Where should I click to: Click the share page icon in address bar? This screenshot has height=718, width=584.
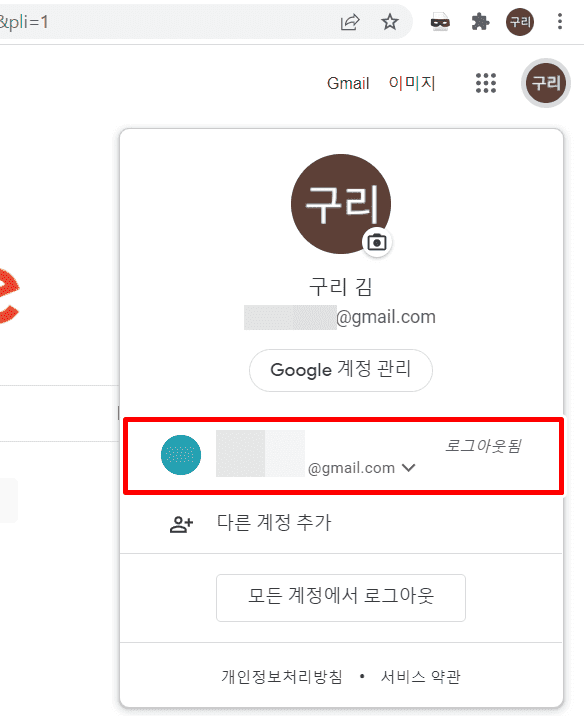[x=350, y=22]
